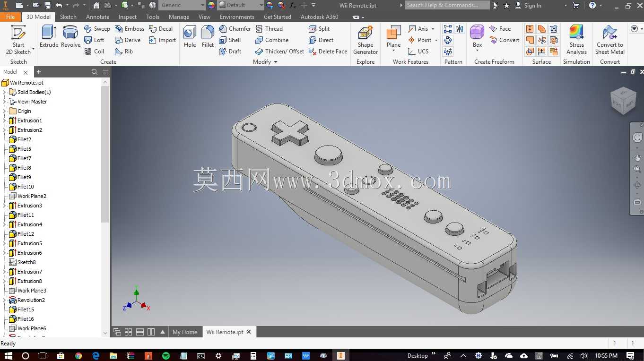Expand the Origin folder

click(4, 111)
